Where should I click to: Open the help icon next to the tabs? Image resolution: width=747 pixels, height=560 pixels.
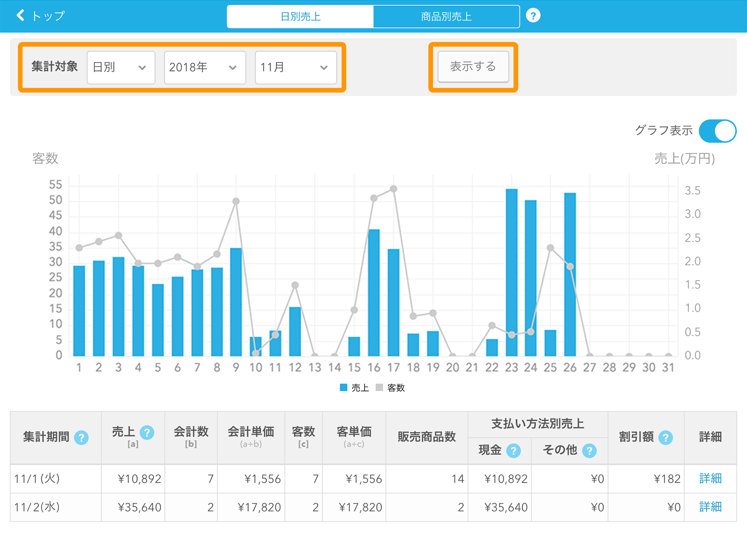pos(533,16)
